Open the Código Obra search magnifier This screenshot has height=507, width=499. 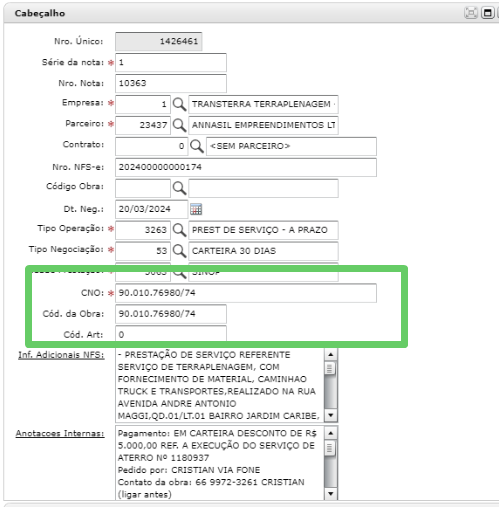pyautogui.click(x=179, y=188)
